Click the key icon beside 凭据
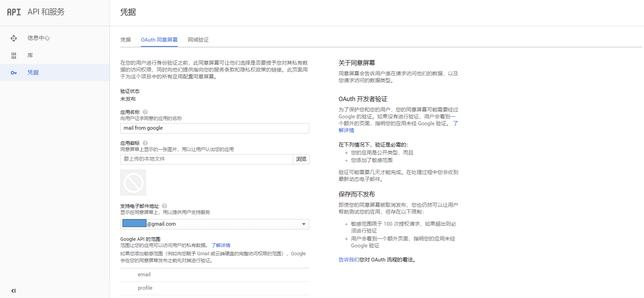The width and height of the screenshot is (644, 298). 14,73
